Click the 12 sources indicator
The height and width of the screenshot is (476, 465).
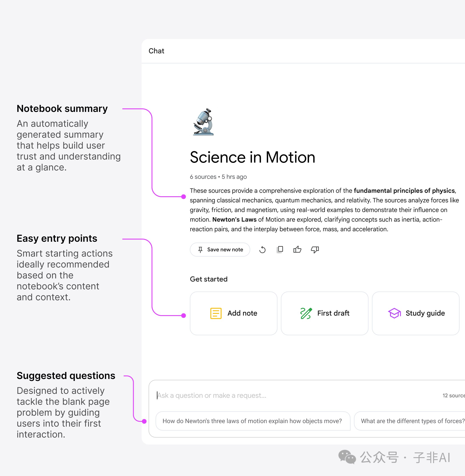tap(453, 395)
